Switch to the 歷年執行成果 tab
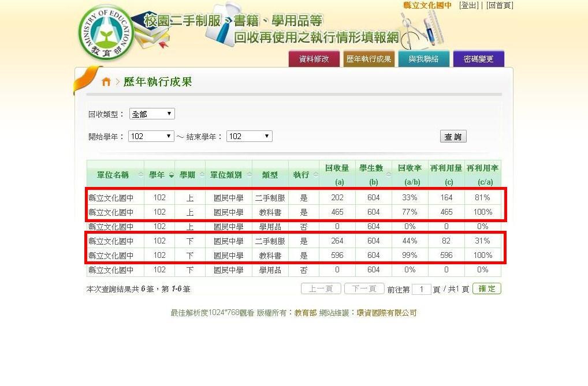 pyautogui.click(x=369, y=59)
